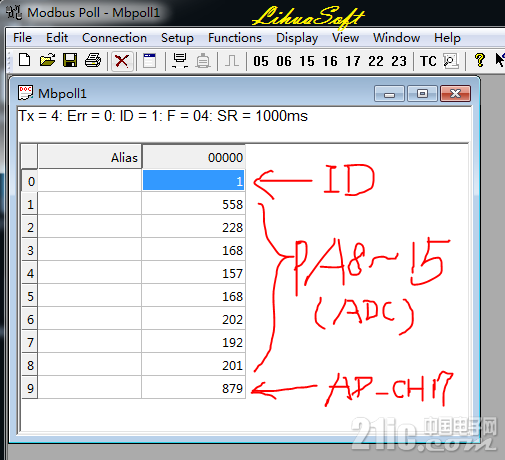Screen dimensions: 505x460
Task: Maximize the Mbpoll1 child window
Action: 422,94
